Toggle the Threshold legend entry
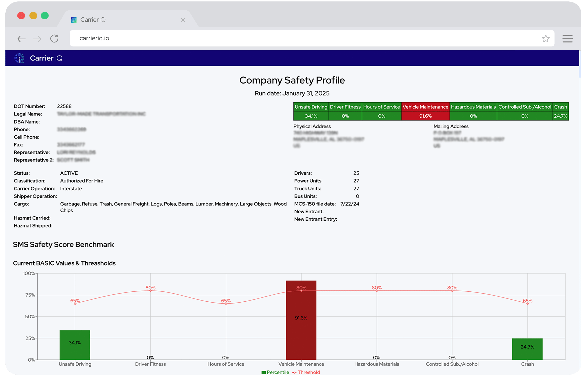Viewport: 588px width, 376px height. (x=306, y=372)
